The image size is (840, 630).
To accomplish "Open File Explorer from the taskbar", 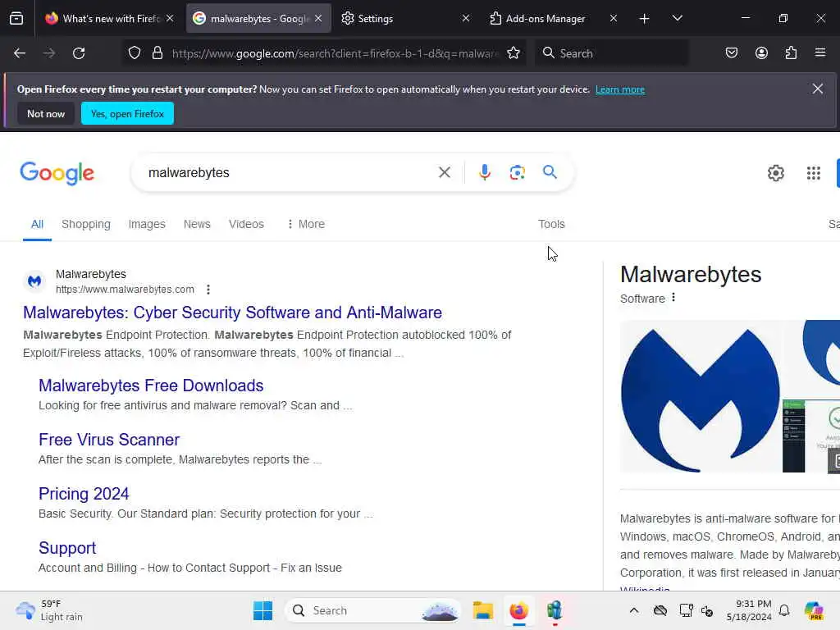I will 482,610.
